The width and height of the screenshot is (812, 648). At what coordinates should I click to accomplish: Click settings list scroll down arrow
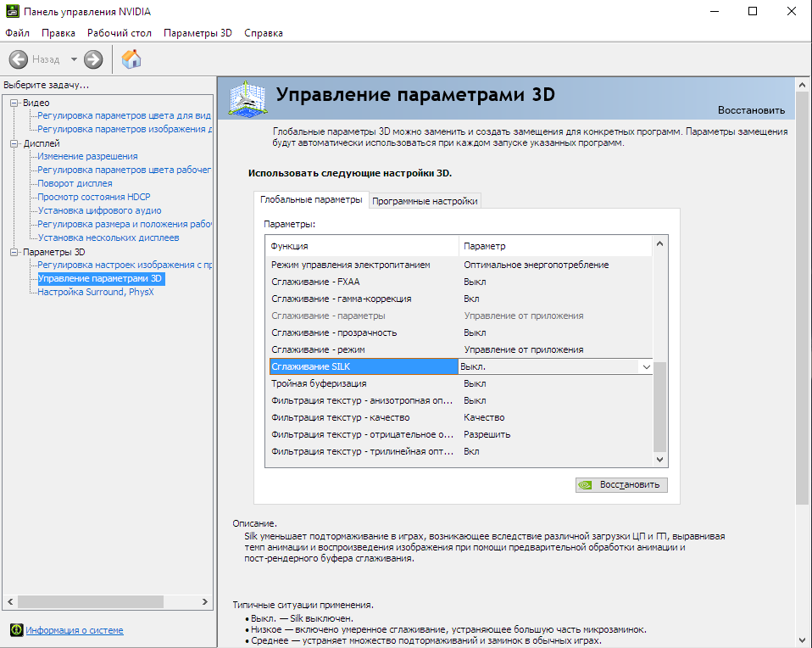[659, 460]
